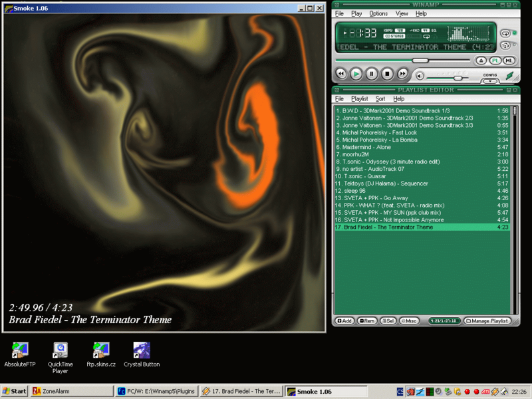Launch Crystal Button from the desktop
Image resolution: width=532 pixels, height=399 pixels.
(x=141, y=351)
